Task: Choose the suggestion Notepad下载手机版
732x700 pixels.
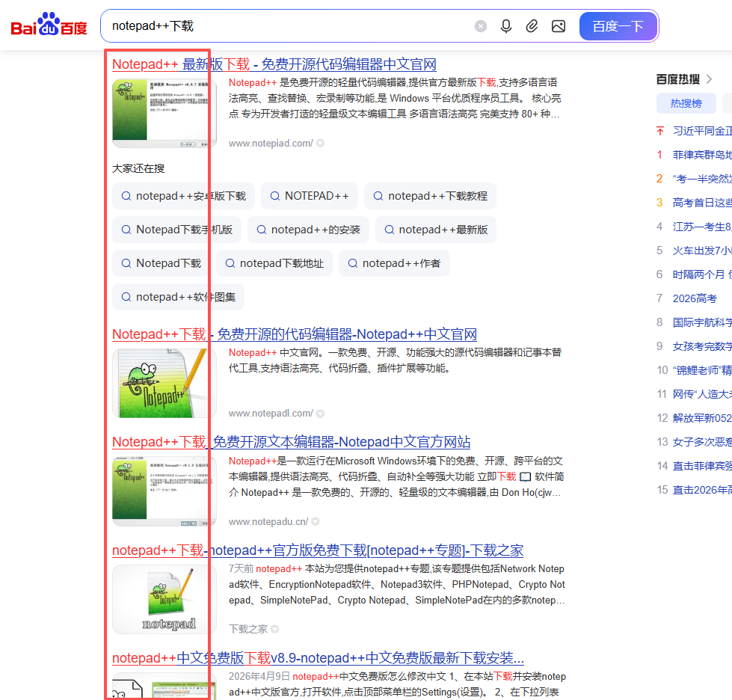Action: click(x=176, y=230)
